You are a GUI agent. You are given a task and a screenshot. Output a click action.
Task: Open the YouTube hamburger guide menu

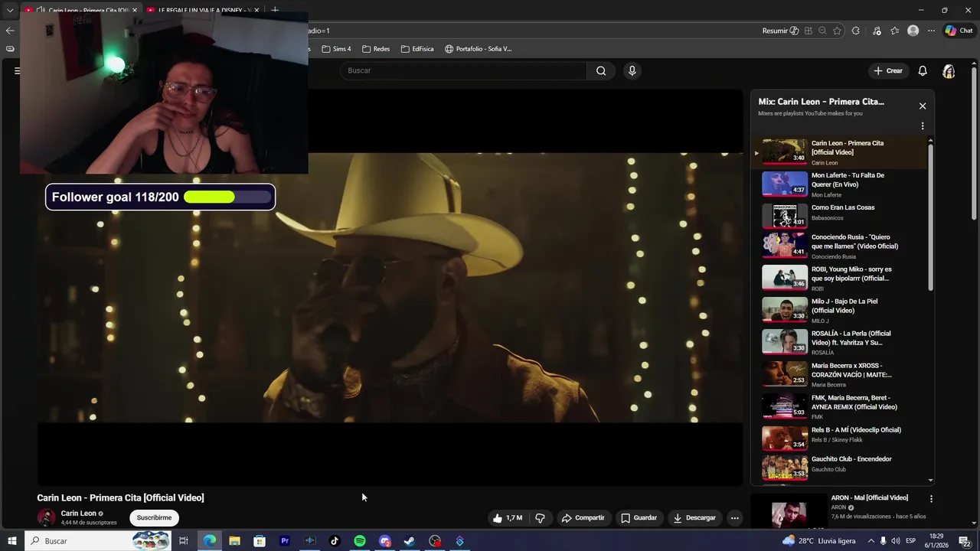[17, 70]
